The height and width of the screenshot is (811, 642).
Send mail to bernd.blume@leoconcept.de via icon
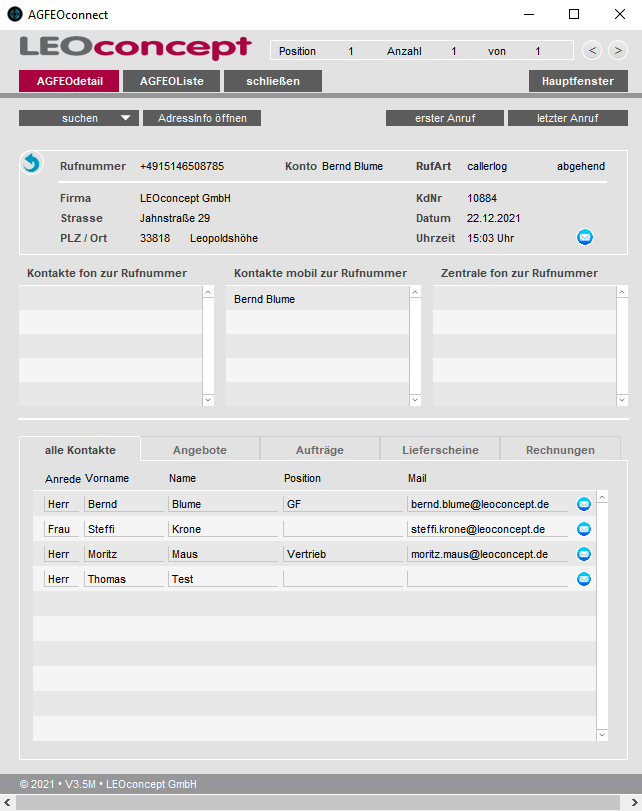coord(584,504)
